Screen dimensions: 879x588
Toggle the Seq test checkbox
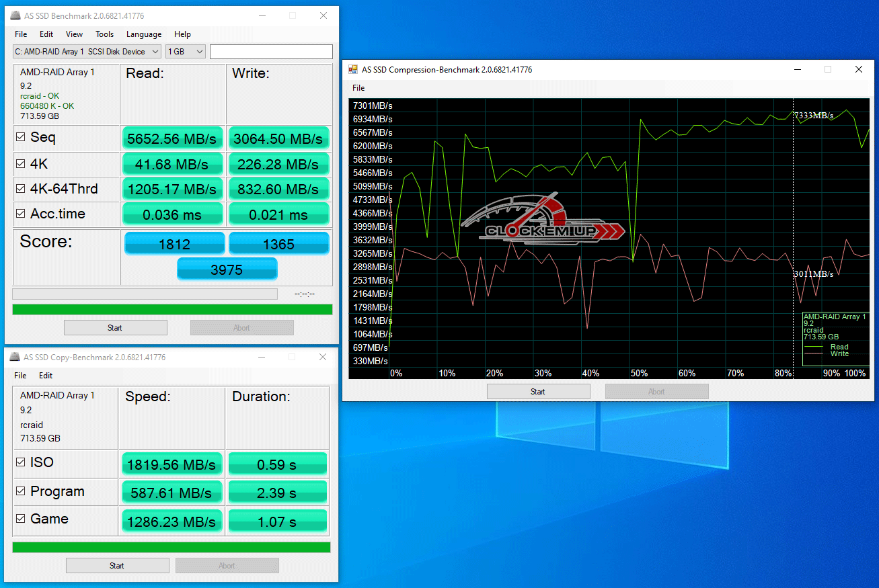pyautogui.click(x=21, y=137)
